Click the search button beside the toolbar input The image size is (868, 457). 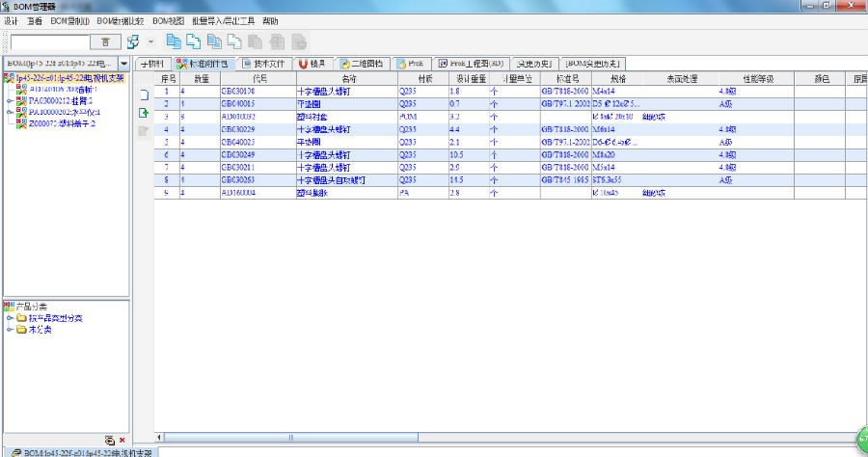(105, 42)
